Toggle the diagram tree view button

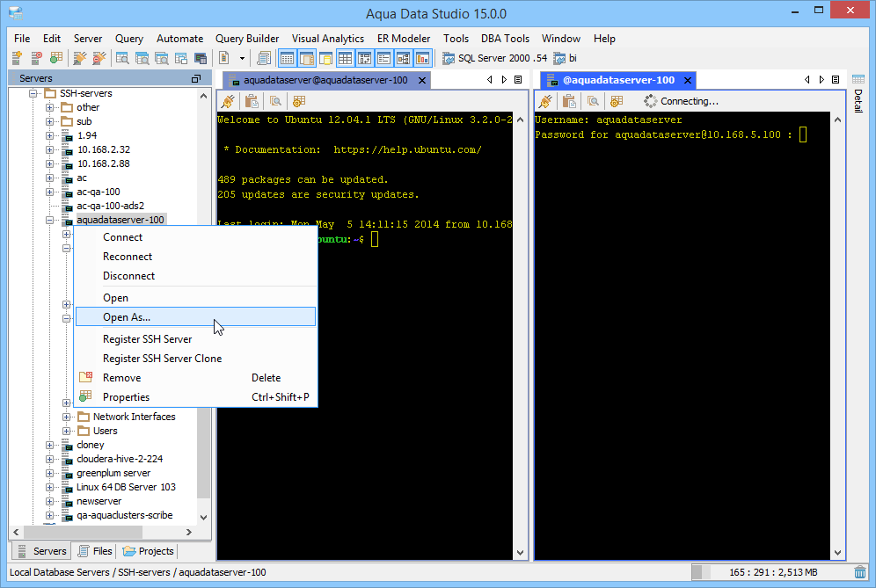pyautogui.click(x=404, y=58)
